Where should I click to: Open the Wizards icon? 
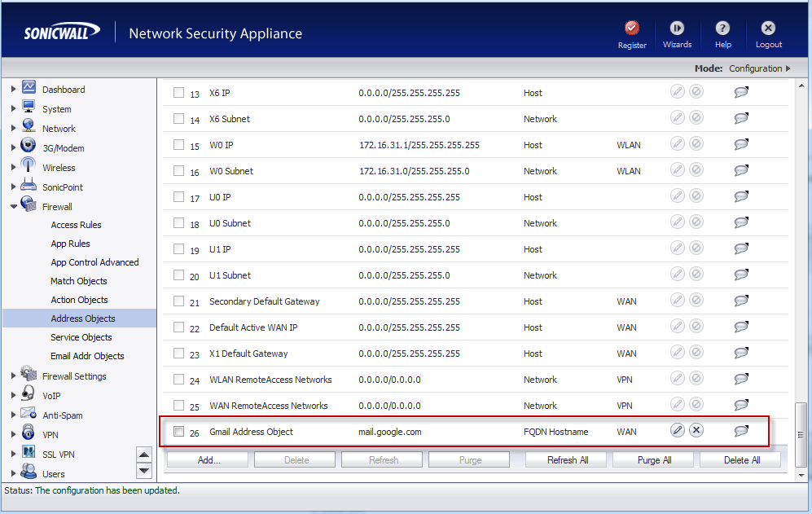coord(677,28)
